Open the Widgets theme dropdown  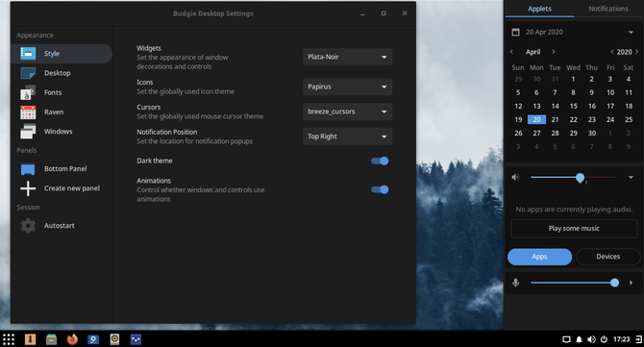[x=347, y=57]
